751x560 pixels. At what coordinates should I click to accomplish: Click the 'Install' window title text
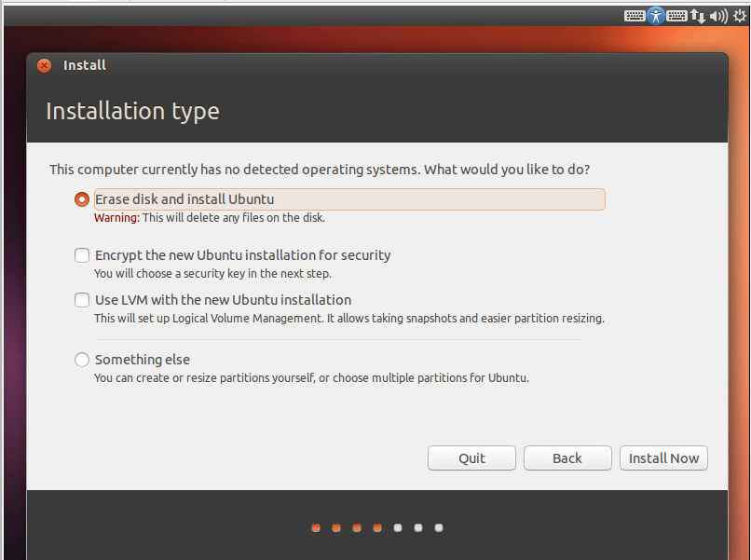pyautogui.click(x=85, y=65)
